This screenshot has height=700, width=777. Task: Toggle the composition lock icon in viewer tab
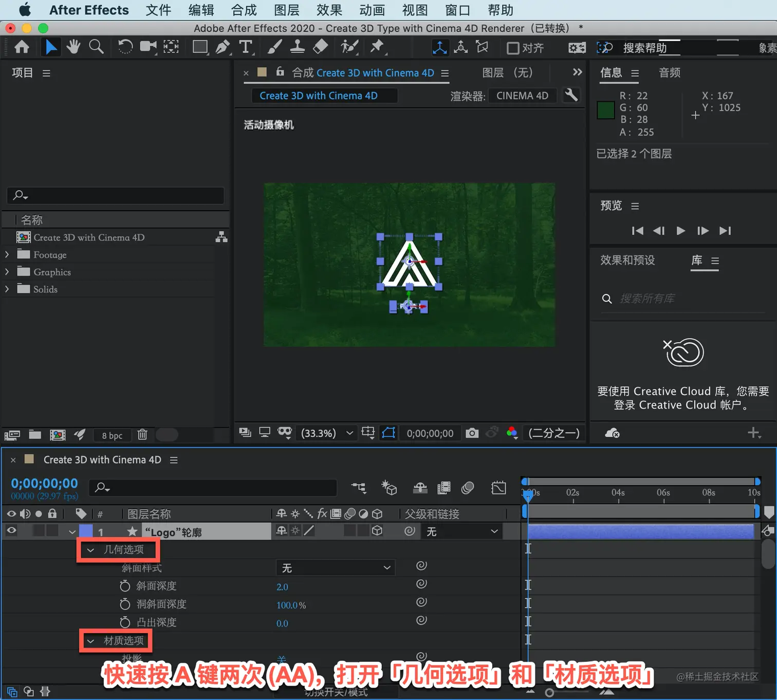click(280, 72)
